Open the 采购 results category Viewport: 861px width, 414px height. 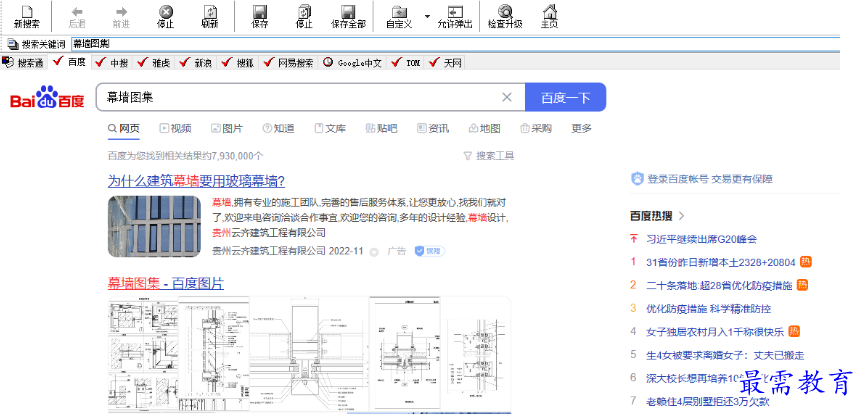(x=536, y=128)
